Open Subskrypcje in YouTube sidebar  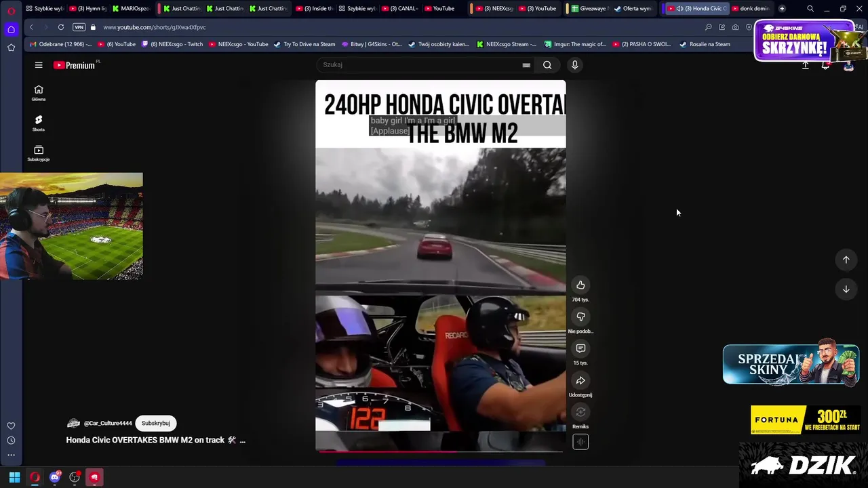tap(39, 153)
